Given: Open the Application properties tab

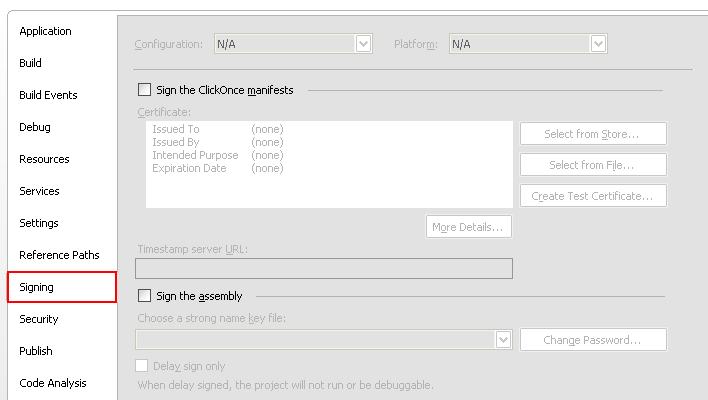Looking at the screenshot, I should point(45,31).
